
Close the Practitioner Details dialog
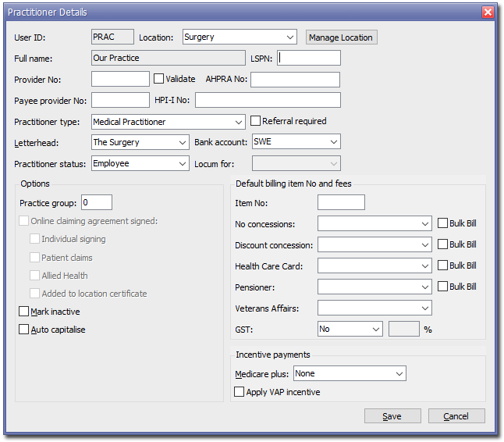(488, 12)
